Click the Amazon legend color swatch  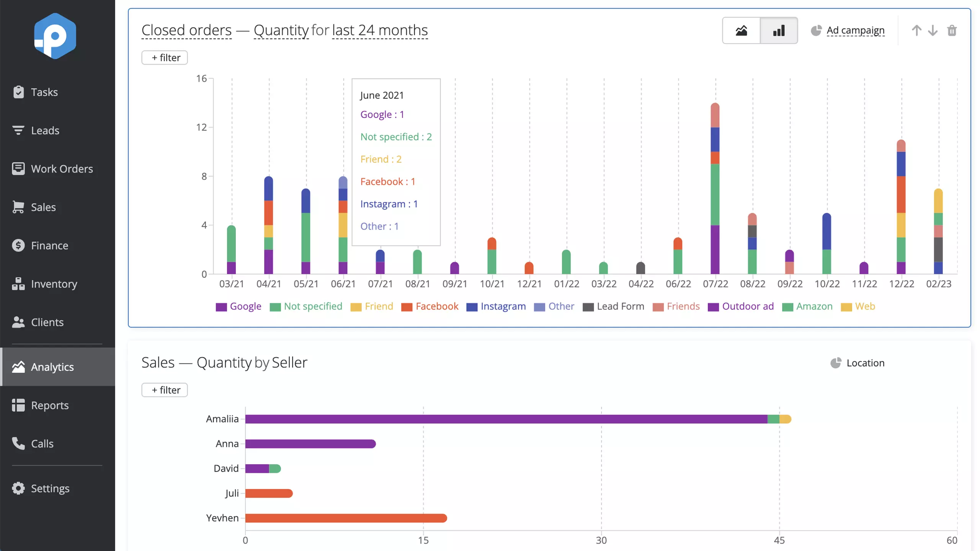point(787,307)
